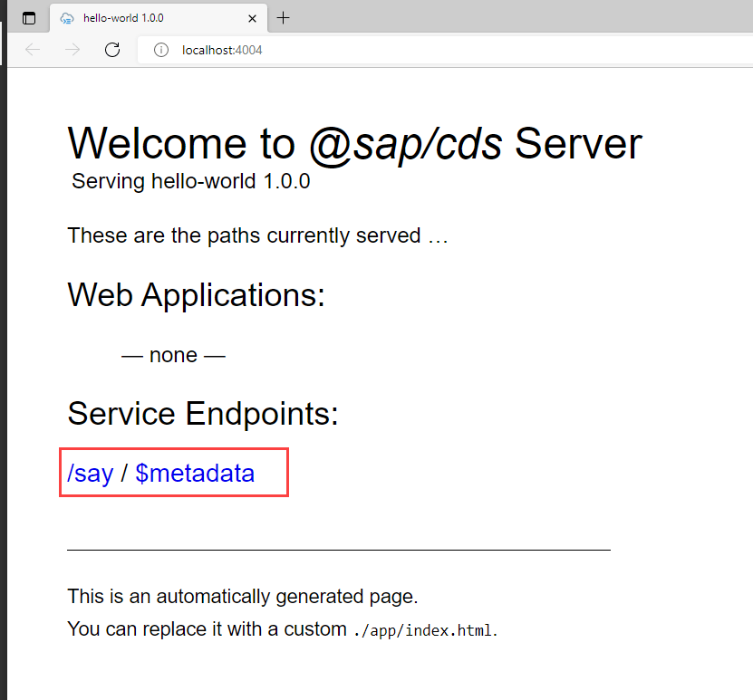Viewport: 753px width, 700px height.
Task: Click the — none — placeholder text
Action: click(172, 355)
